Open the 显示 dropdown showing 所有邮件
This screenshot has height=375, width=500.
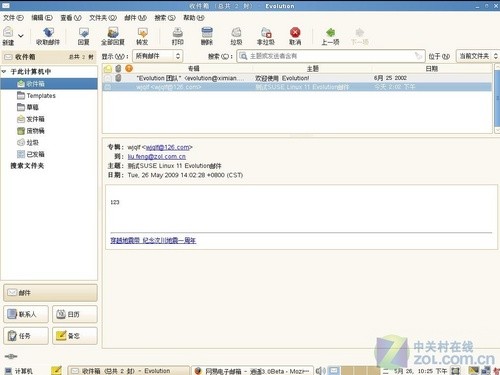click(x=157, y=56)
